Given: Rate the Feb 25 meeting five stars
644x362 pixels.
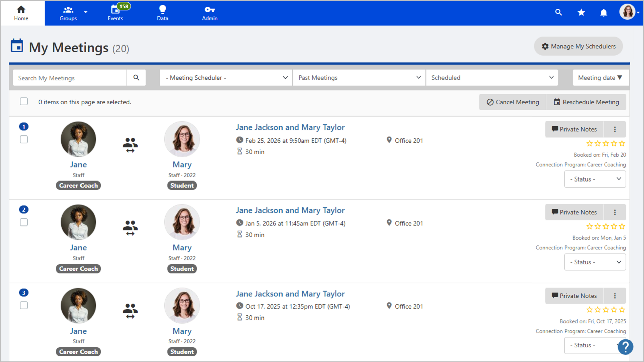Looking at the screenshot, I should (622, 144).
